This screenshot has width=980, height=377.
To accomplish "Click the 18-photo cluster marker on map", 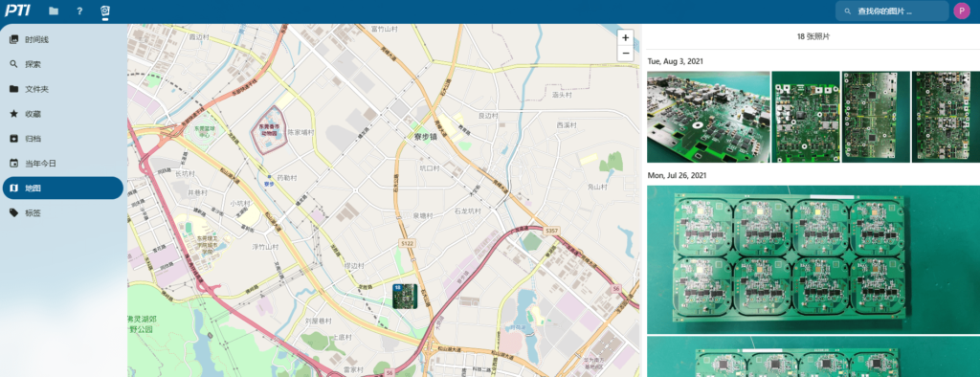I will click(x=405, y=296).
